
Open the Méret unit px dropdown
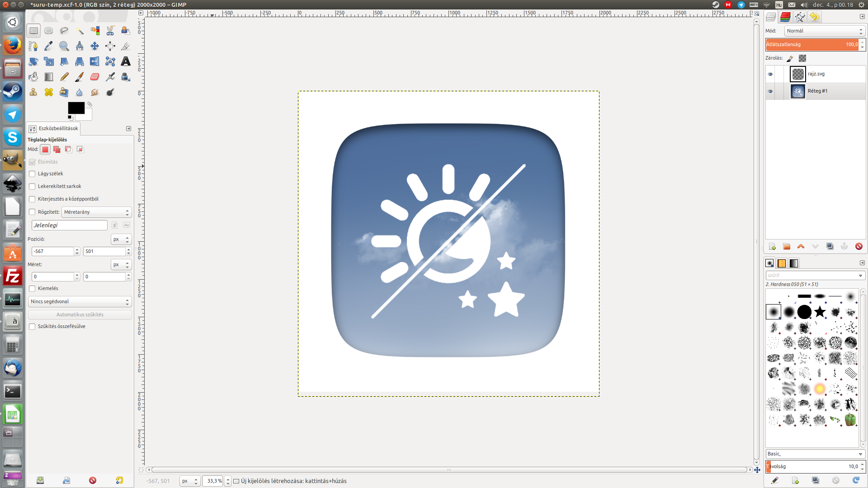coord(121,265)
